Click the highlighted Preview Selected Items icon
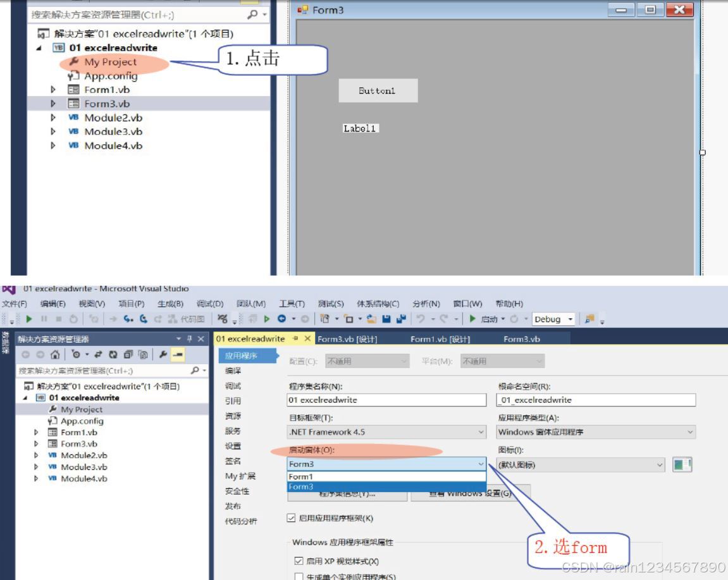The height and width of the screenshot is (580, 728). pos(178,354)
